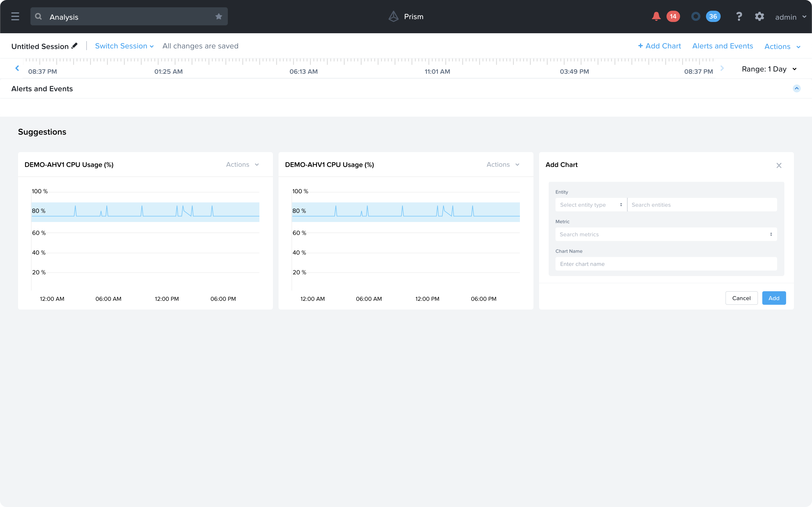Click the + Add Chart link

[x=659, y=46]
